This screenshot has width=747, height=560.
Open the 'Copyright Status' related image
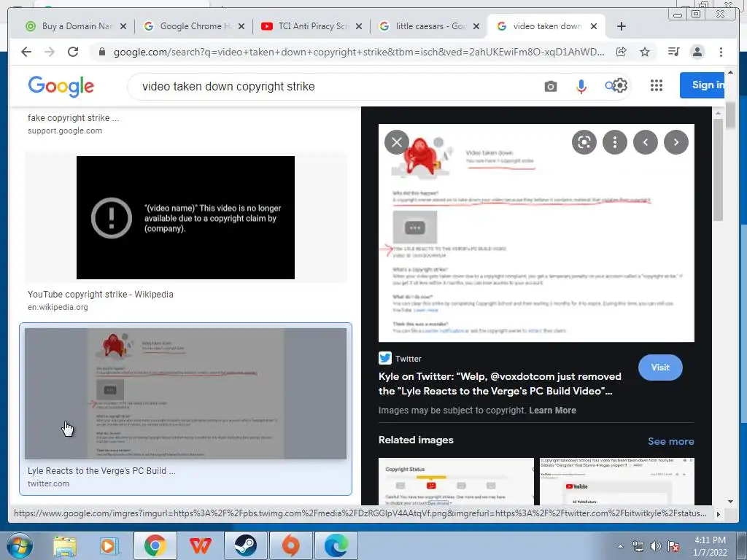tap(456, 481)
